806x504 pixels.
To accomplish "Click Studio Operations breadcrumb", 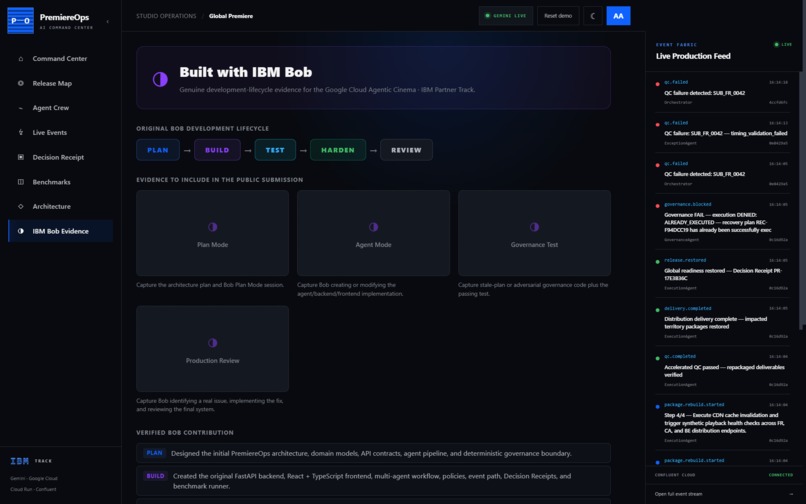I will tap(166, 16).
